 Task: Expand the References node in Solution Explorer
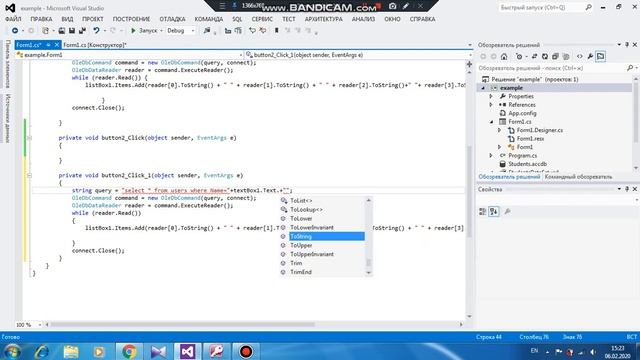491,105
